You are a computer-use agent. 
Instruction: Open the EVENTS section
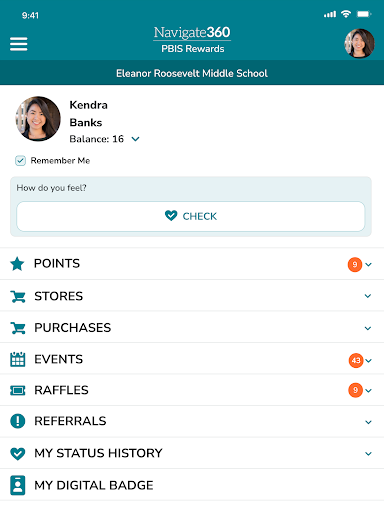192,359
